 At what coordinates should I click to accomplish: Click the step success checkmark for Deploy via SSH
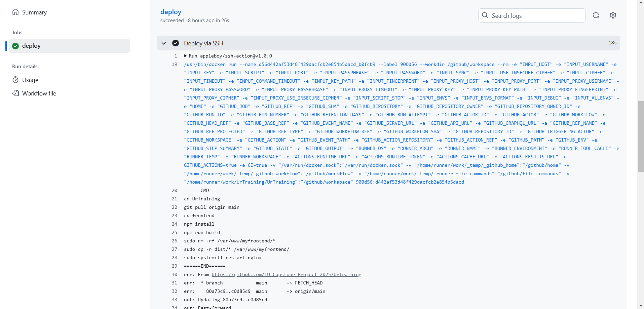(176, 43)
